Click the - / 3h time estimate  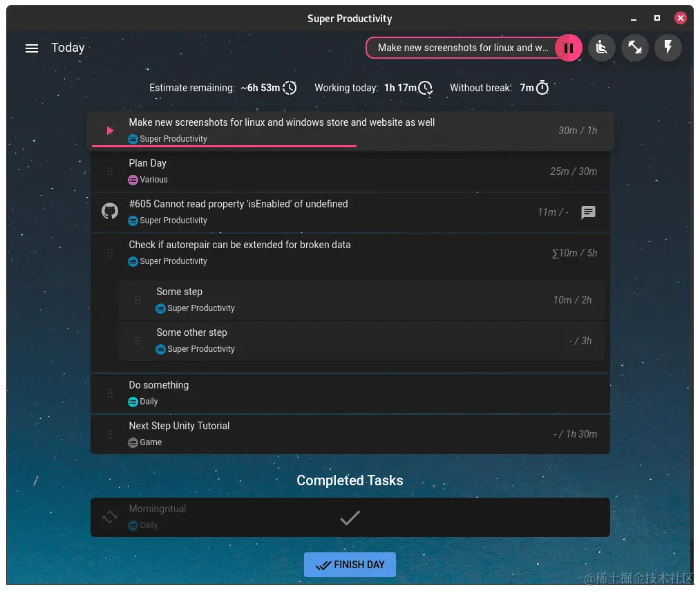580,341
